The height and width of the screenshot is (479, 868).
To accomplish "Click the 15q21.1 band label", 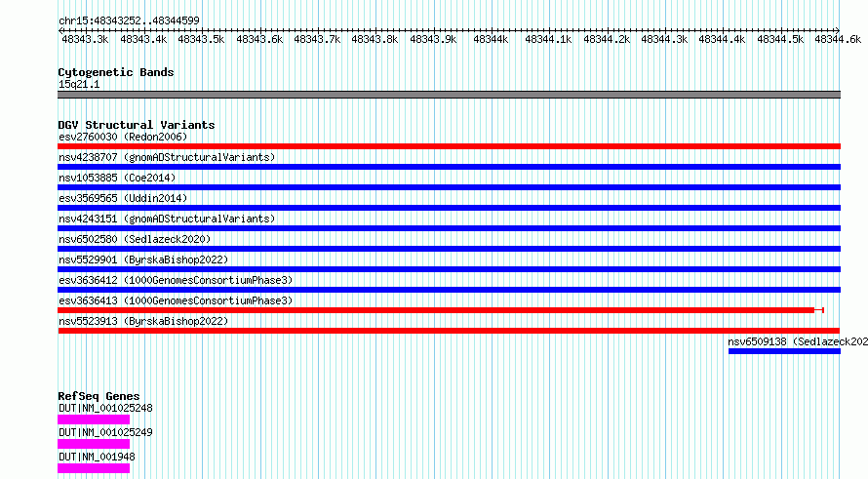I will (79, 84).
